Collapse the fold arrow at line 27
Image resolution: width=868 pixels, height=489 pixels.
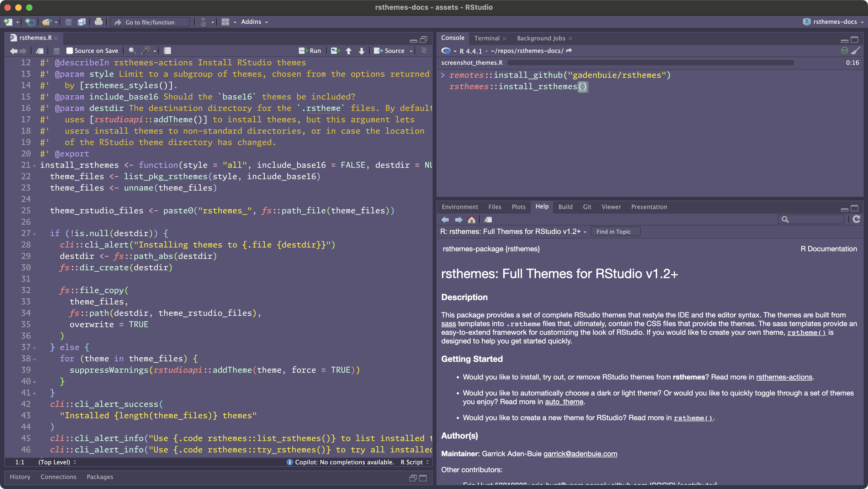[34, 234]
